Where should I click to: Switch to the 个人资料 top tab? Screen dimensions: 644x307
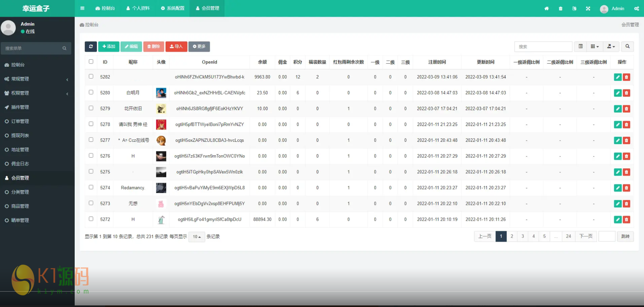pyautogui.click(x=138, y=8)
